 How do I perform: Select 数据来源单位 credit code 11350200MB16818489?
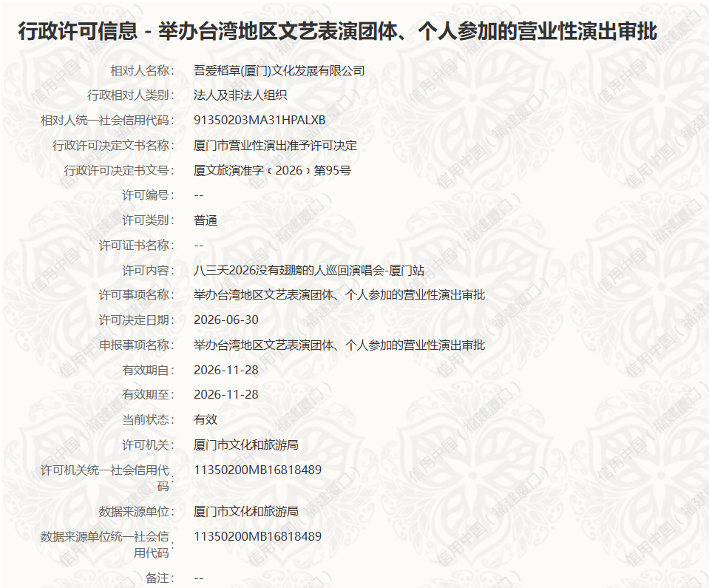tap(257, 536)
